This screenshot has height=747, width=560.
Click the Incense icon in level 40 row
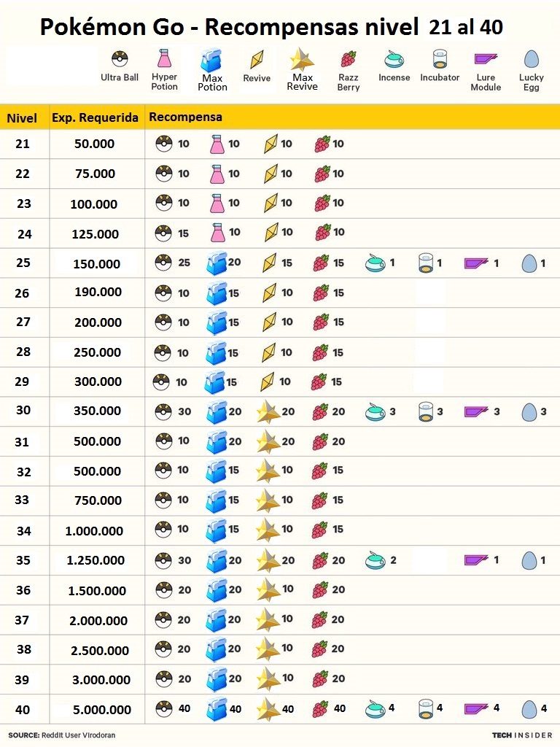pos(376,709)
